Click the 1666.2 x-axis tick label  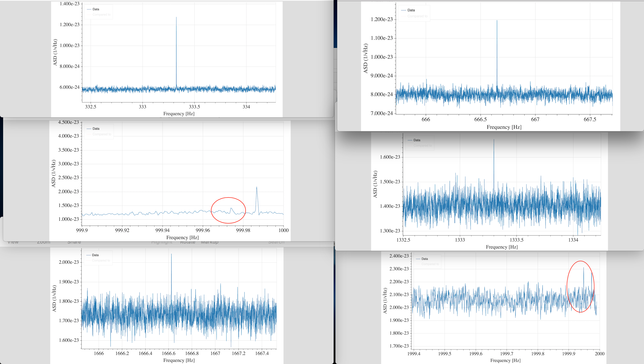tap(122, 353)
